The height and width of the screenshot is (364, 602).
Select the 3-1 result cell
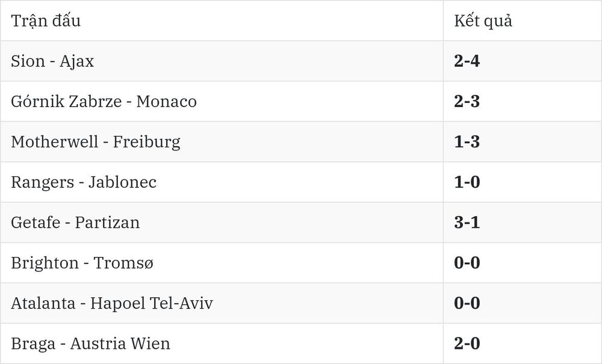522,223
